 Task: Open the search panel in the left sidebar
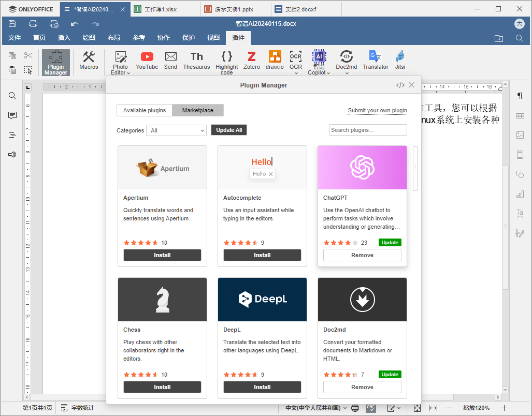click(12, 96)
